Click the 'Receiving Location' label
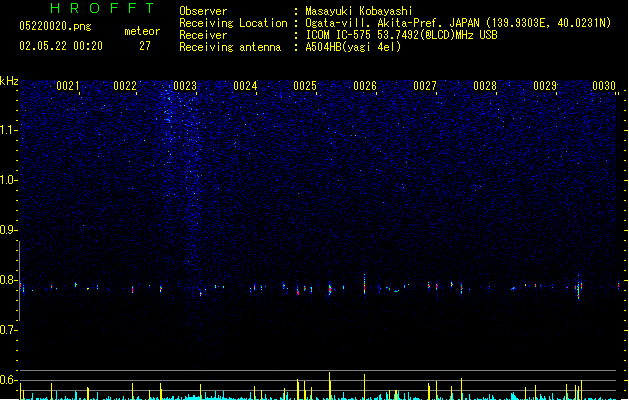 click(233, 23)
